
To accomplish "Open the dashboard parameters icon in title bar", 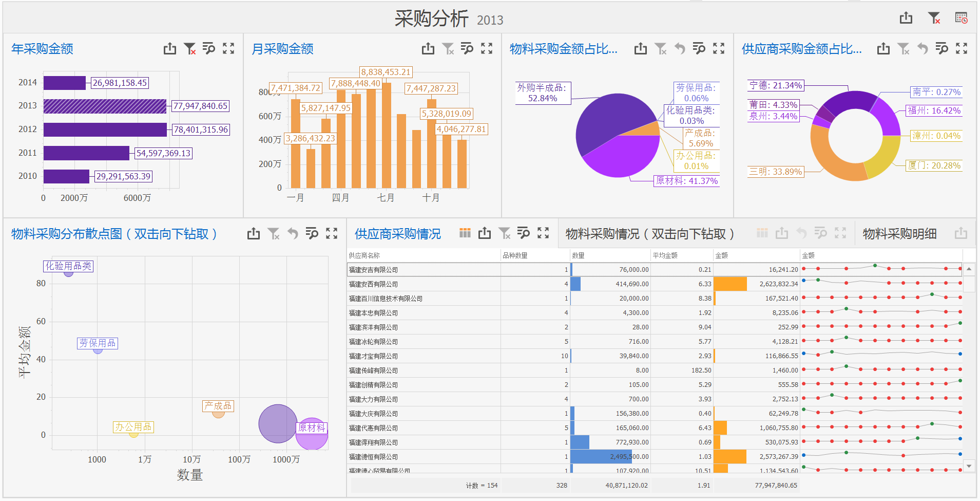I will [x=962, y=18].
